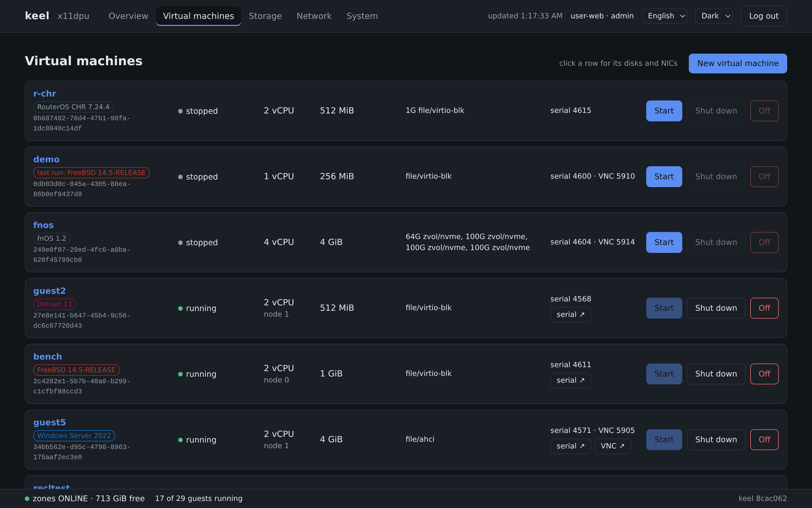Select the Virtual machines tab

coord(198,16)
